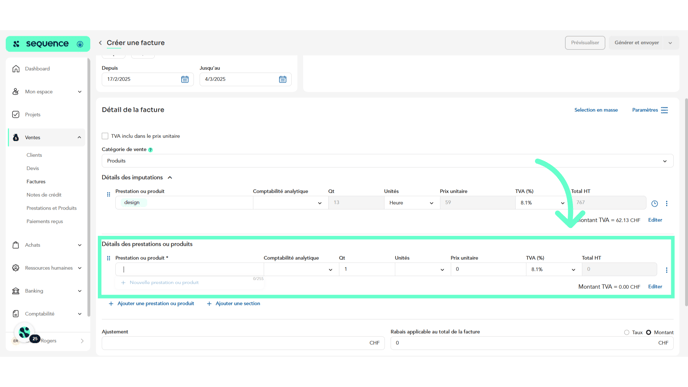This screenshot has height=387, width=688.
Task: Open the Depuis date calendar icon
Action: coord(185,79)
